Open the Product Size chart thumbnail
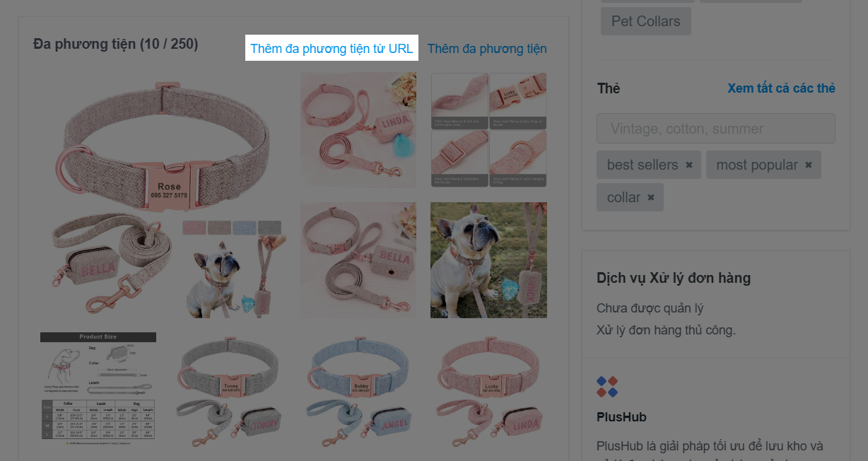This screenshot has width=868, height=461. [x=98, y=386]
